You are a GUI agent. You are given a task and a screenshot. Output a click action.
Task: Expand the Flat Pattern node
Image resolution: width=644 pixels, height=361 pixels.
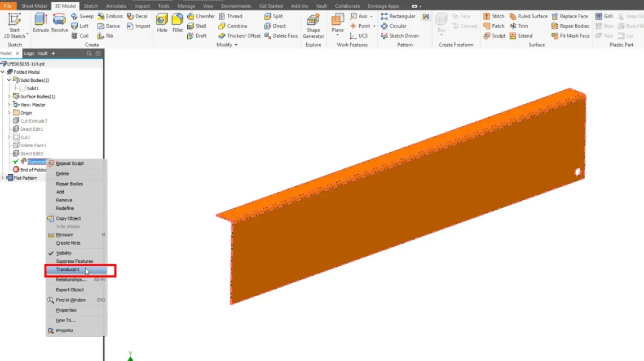(3, 178)
